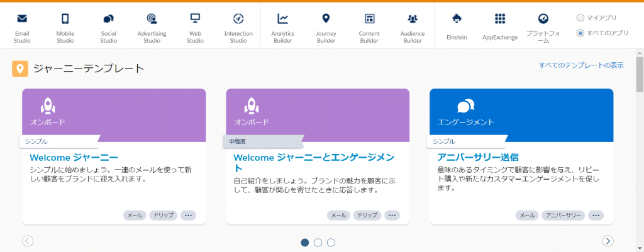Open Advertising Studio app
The width and height of the screenshot is (644, 252).
(x=152, y=28)
